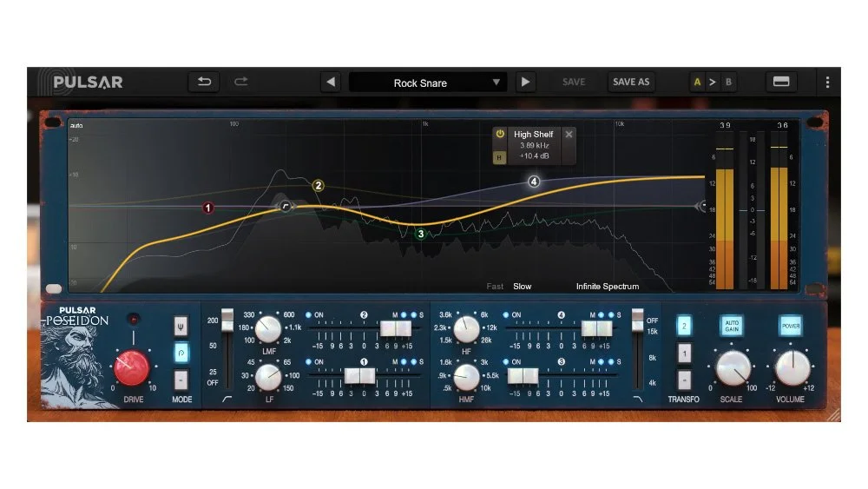Click the high-pass filter frequency slider handle
This screenshot has width=868, height=489.
click(227, 320)
